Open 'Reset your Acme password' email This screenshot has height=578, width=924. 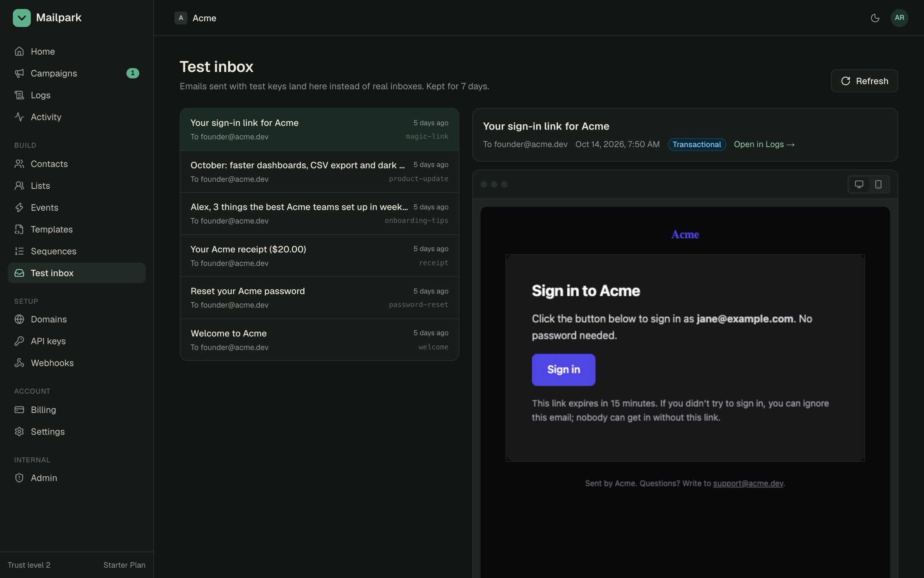point(319,297)
